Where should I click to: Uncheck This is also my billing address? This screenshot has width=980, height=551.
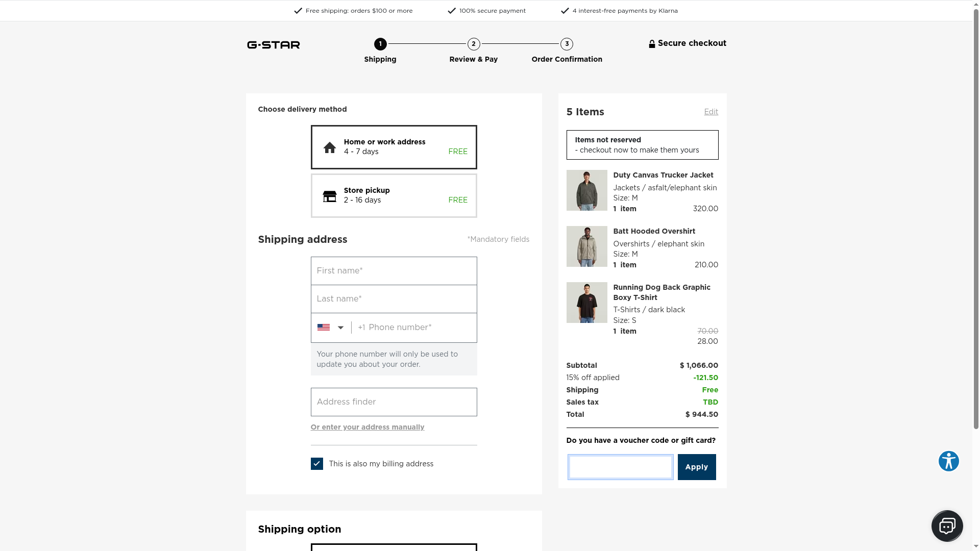click(x=317, y=464)
